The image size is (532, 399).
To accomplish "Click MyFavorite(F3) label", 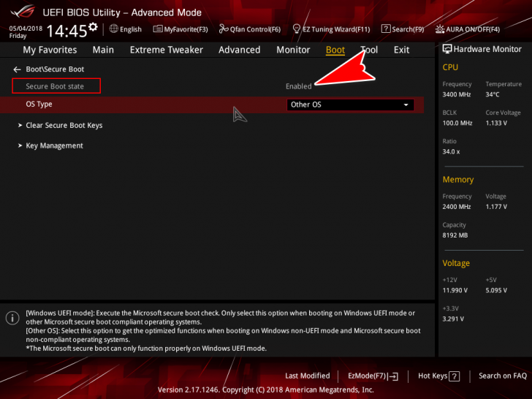I will click(186, 29).
